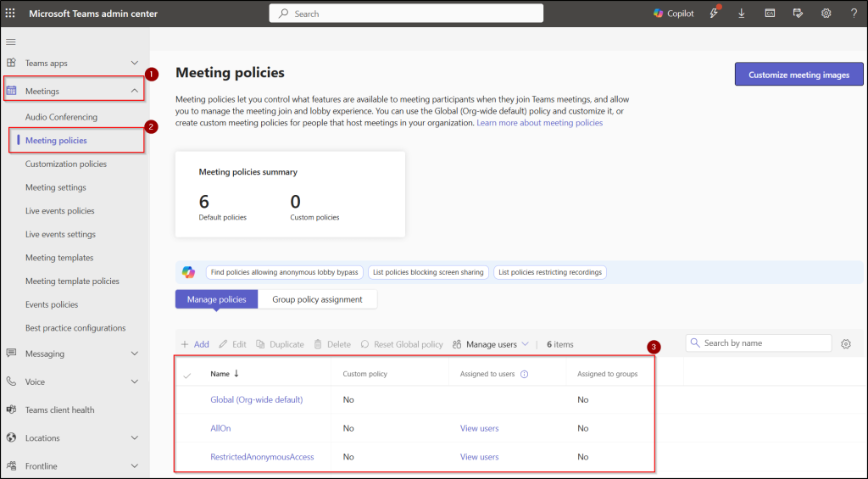Expand the Teams apps section chevron
This screenshot has width=868, height=479.
[x=135, y=63]
